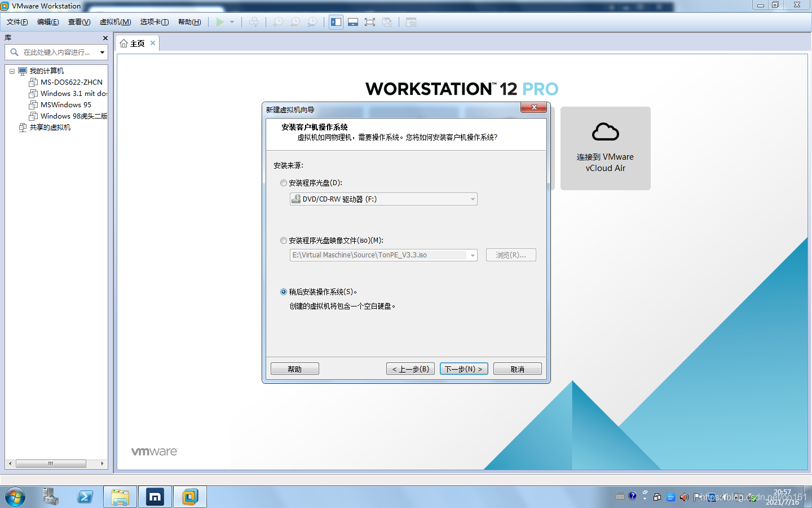
Task: Close the library panel with its X
Action: point(105,38)
